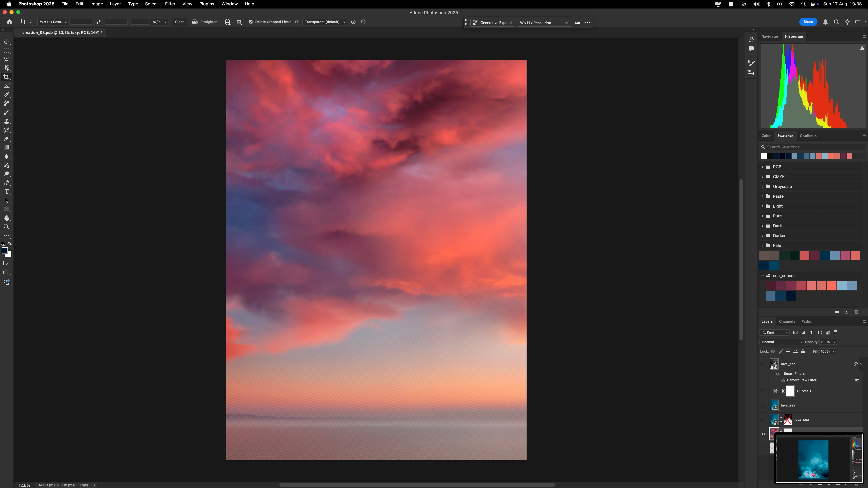Screen dimensions: 868x488
Task: Select the Move tool
Action: click(x=6, y=42)
